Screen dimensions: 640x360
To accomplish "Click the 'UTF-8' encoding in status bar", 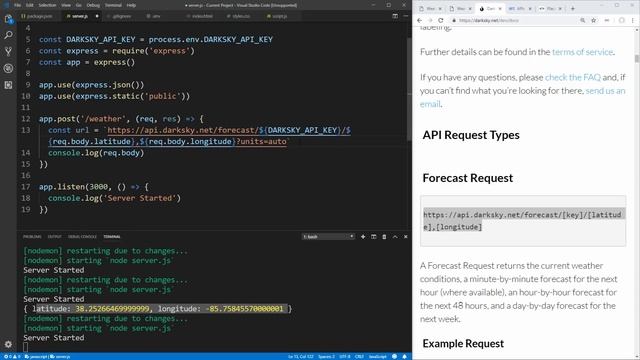I will 344,356.
